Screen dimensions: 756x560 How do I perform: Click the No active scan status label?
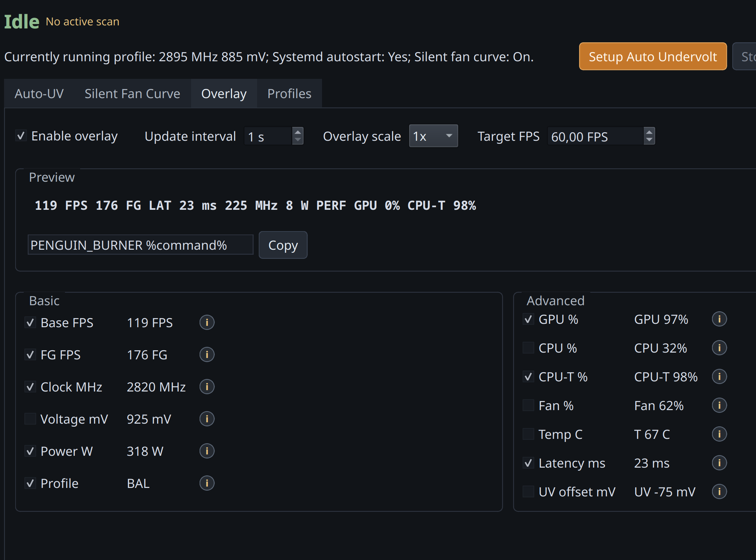tap(82, 22)
